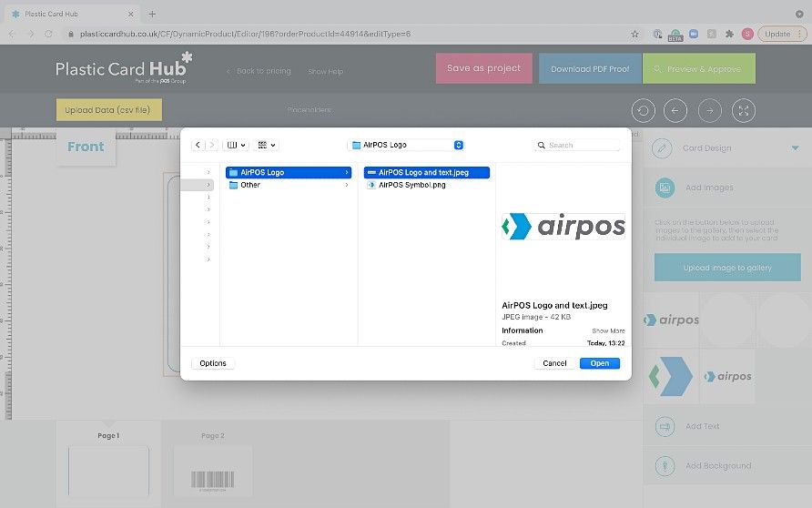Click the Card Design pencil icon
This screenshot has width=812, height=508.
(x=662, y=148)
